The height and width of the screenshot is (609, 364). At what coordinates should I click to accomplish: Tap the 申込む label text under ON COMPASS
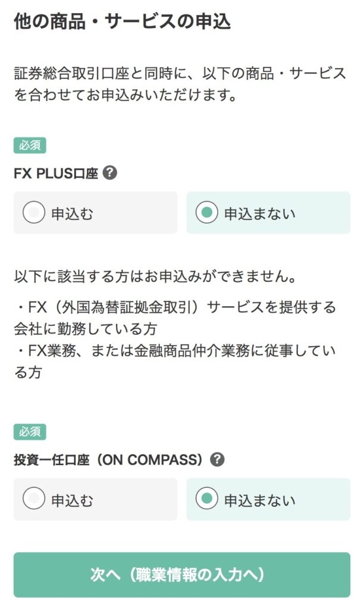pyautogui.click(x=72, y=500)
